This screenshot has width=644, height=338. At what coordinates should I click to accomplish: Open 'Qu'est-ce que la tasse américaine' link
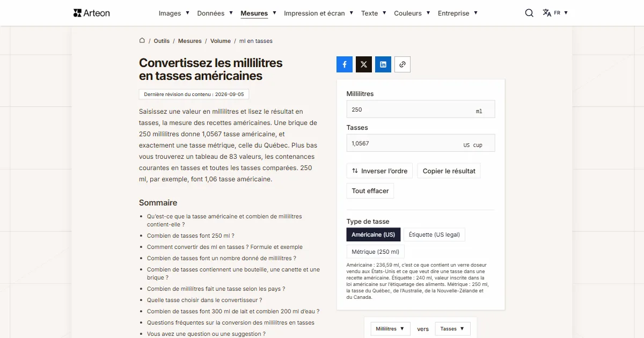[x=224, y=221]
